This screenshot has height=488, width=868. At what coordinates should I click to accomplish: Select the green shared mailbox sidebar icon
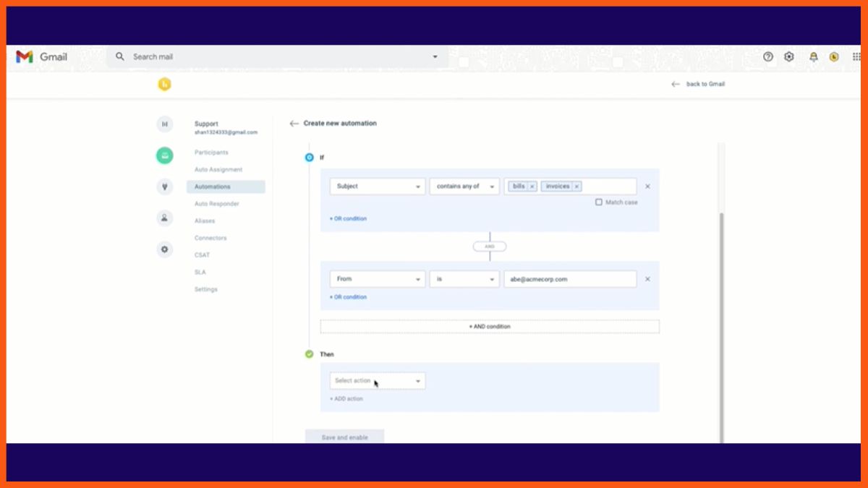pos(164,155)
